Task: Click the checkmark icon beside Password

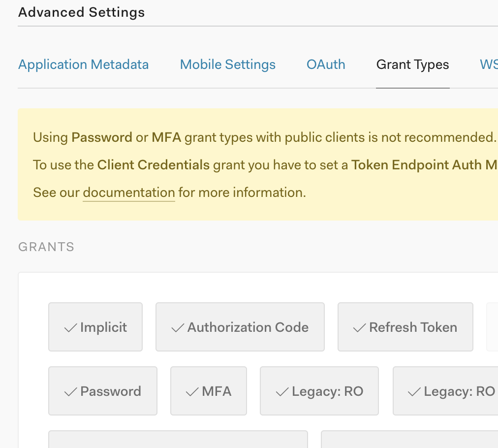Action: (x=71, y=392)
